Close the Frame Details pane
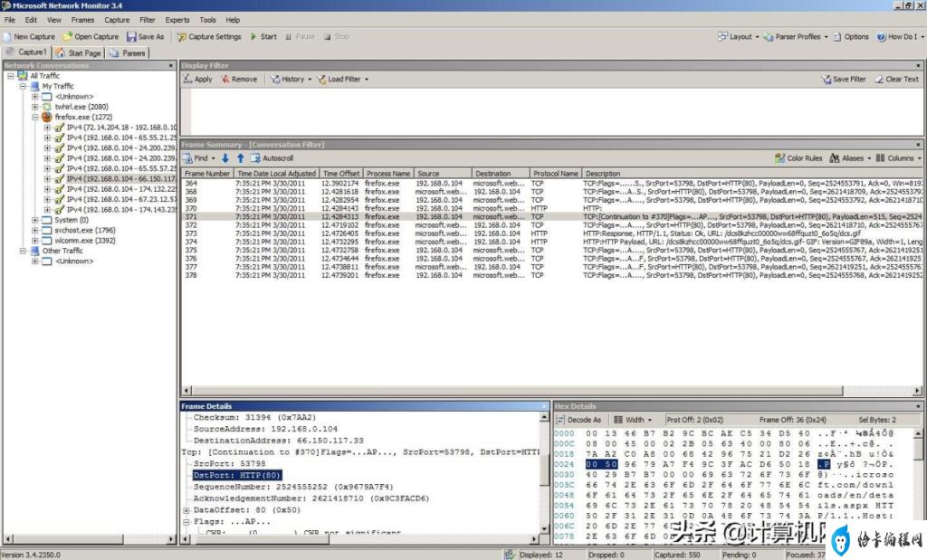 544,406
